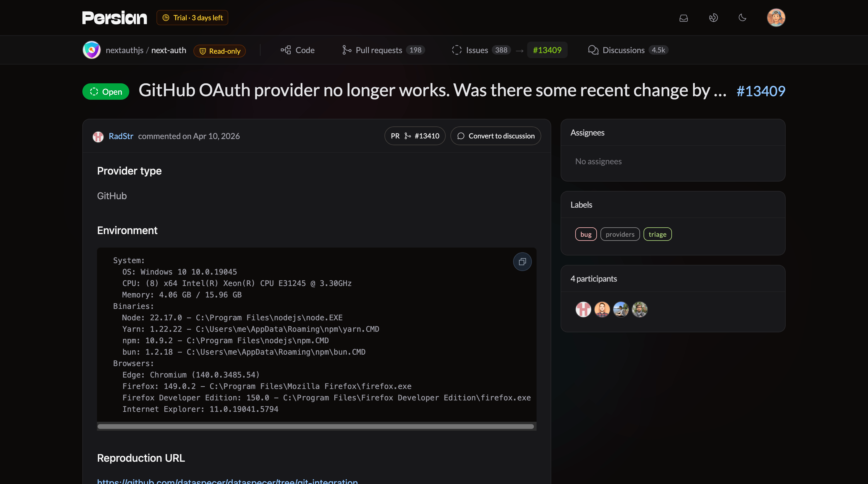Toggle dark mode moon icon
Image resolution: width=868 pixels, height=484 pixels.
(x=742, y=18)
